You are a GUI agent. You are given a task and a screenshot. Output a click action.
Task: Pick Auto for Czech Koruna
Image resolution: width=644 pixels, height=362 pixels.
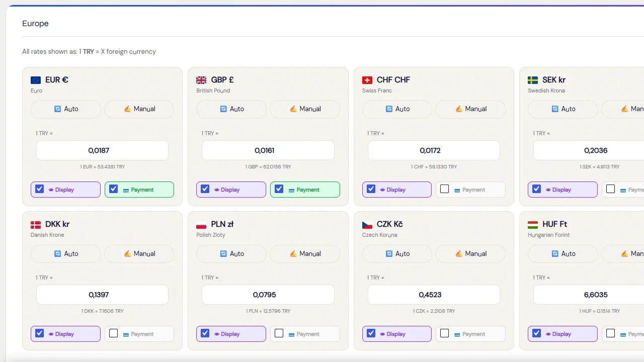(397, 254)
